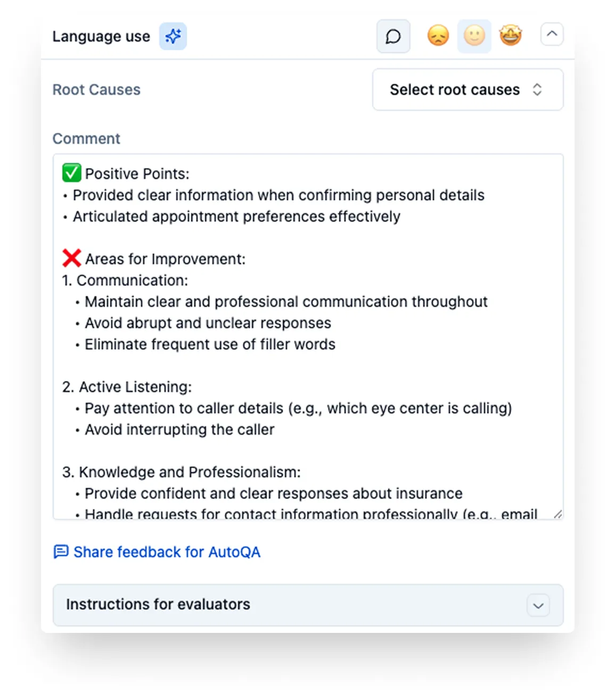Expand the Instructions for evaluators panel
Screen dimensions: 615x700
308,605
